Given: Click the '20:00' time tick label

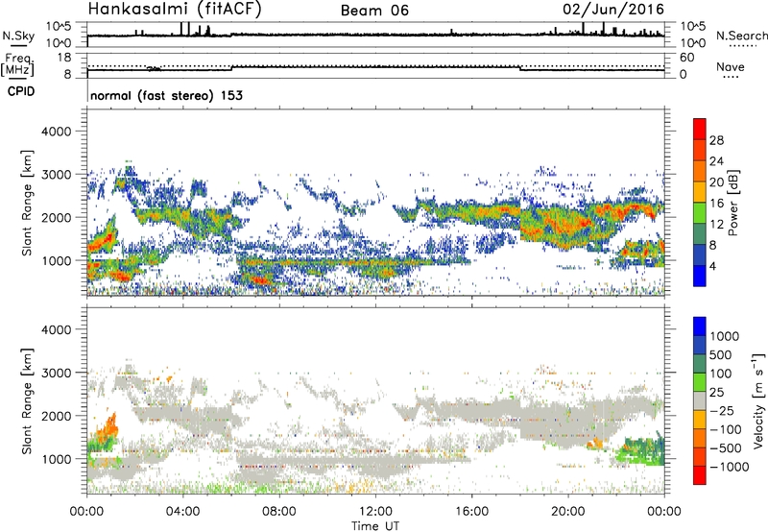Looking at the screenshot, I should (567, 512).
